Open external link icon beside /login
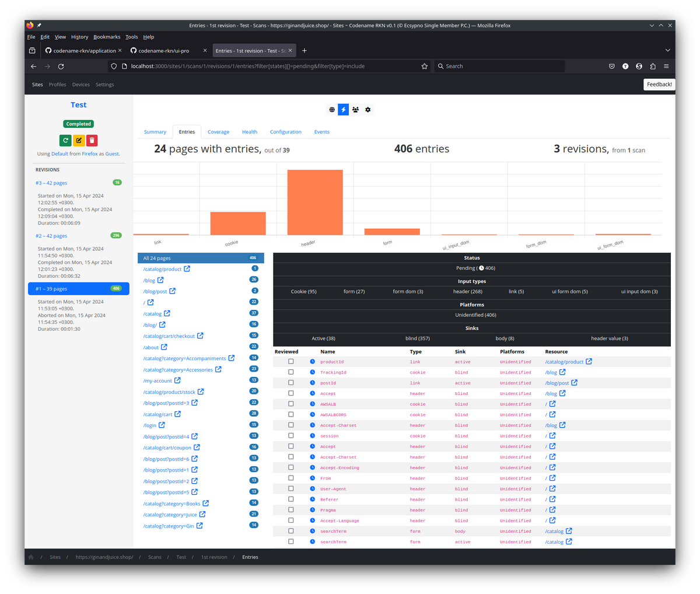700x594 pixels. (x=162, y=425)
